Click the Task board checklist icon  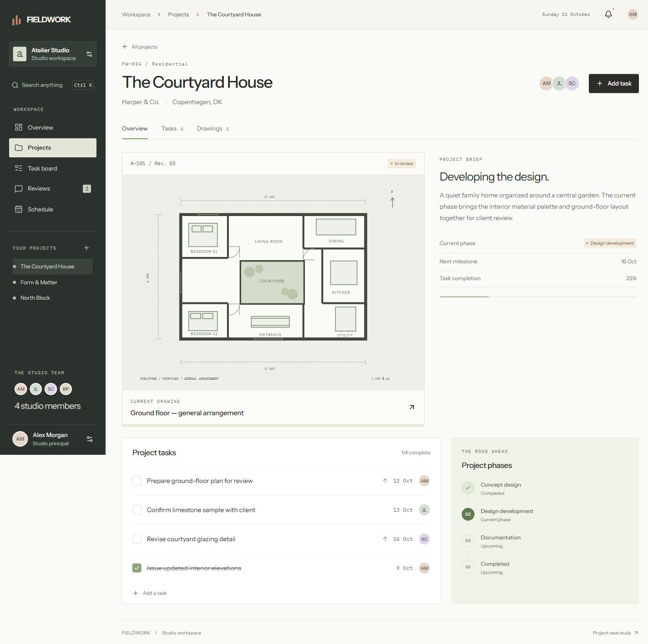click(19, 168)
